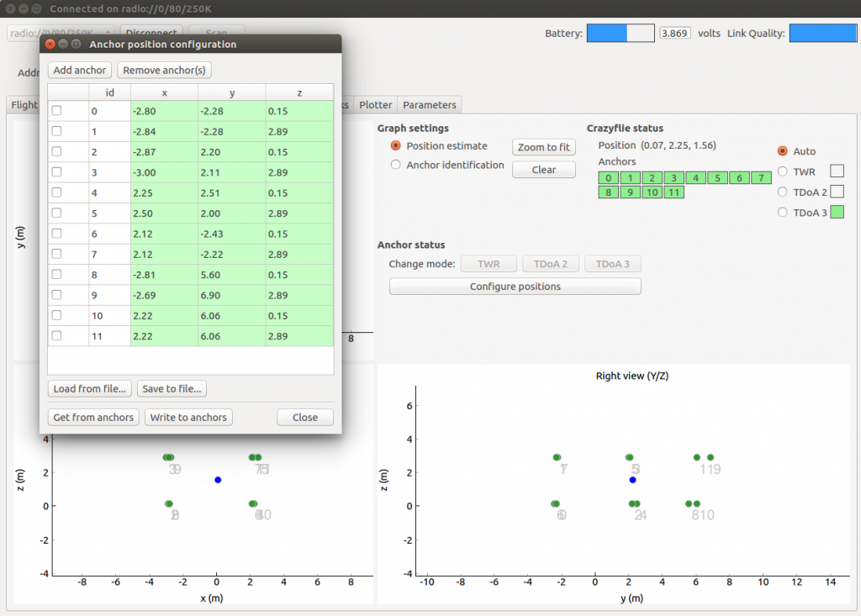Close the Anchor position configuration window via titlebar
This screenshot has height=616, width=861.
(x=50, y=44)
